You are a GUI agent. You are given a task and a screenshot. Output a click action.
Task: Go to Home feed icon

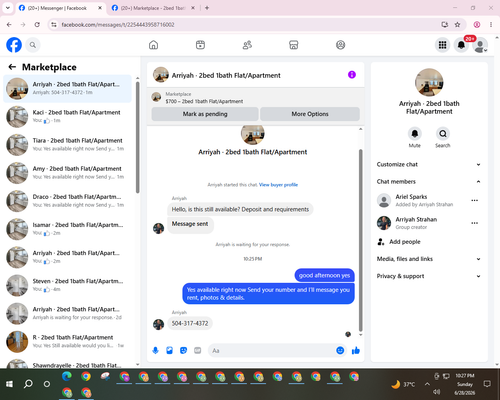coord(153,45)
